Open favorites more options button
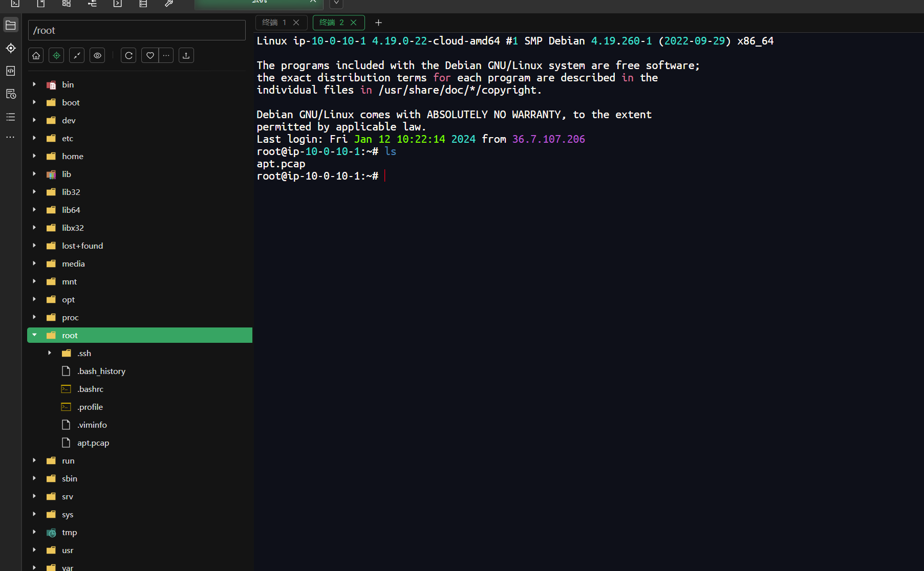The width and height of the screenshot is (924, 571). pos(166,55)
